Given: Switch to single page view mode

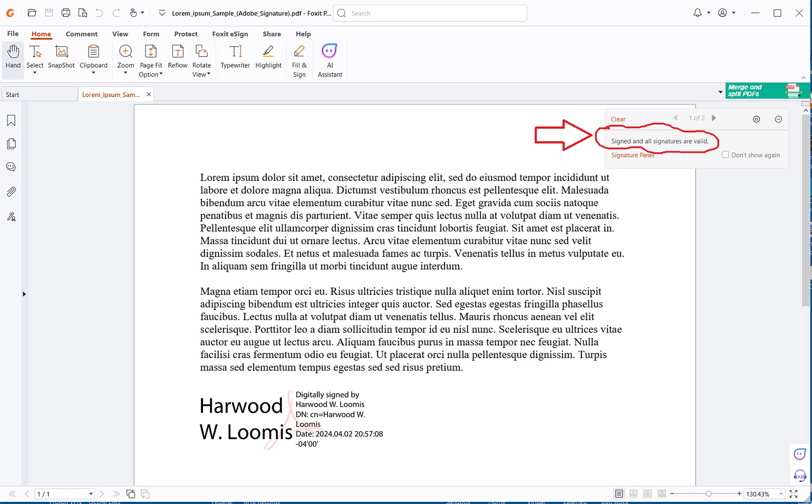Looking at the screenshot, I should [x=619, y=494].
